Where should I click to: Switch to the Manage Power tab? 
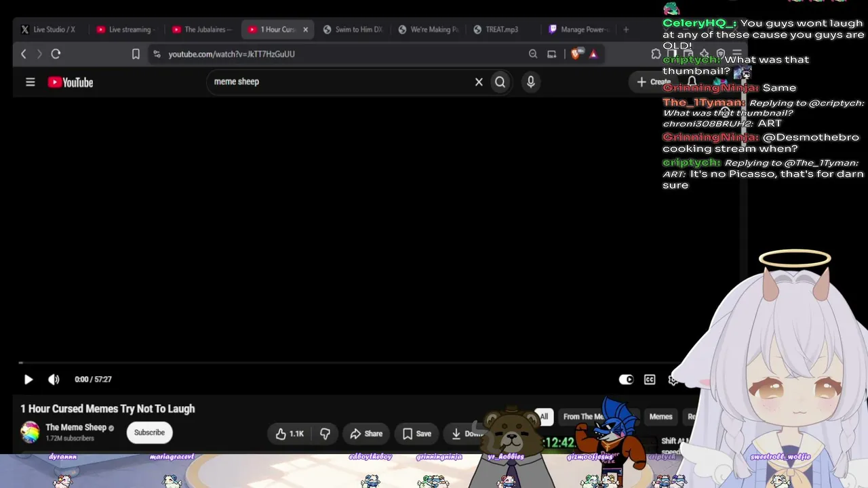click(579, 30)
